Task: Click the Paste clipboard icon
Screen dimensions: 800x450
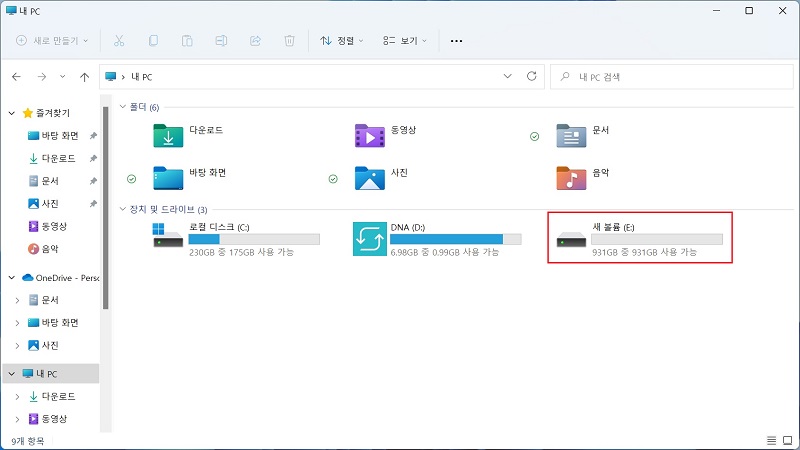Action: [x=187, y=41]
